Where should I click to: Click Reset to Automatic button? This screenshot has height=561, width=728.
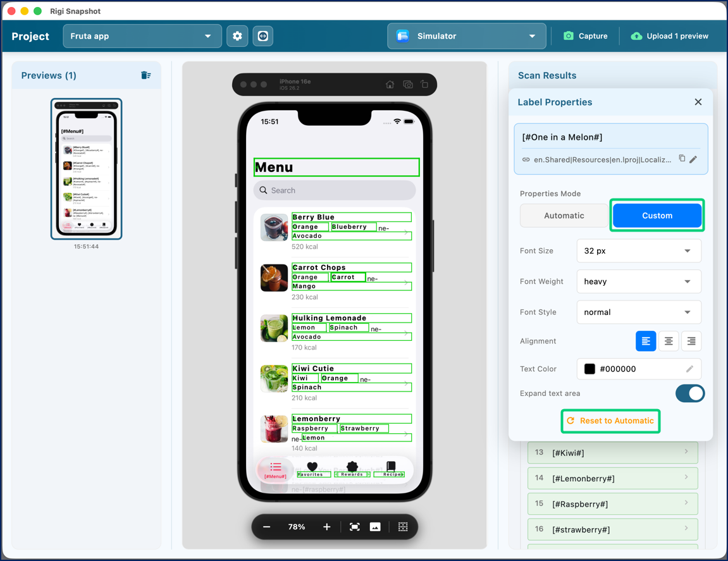point(610,421)
